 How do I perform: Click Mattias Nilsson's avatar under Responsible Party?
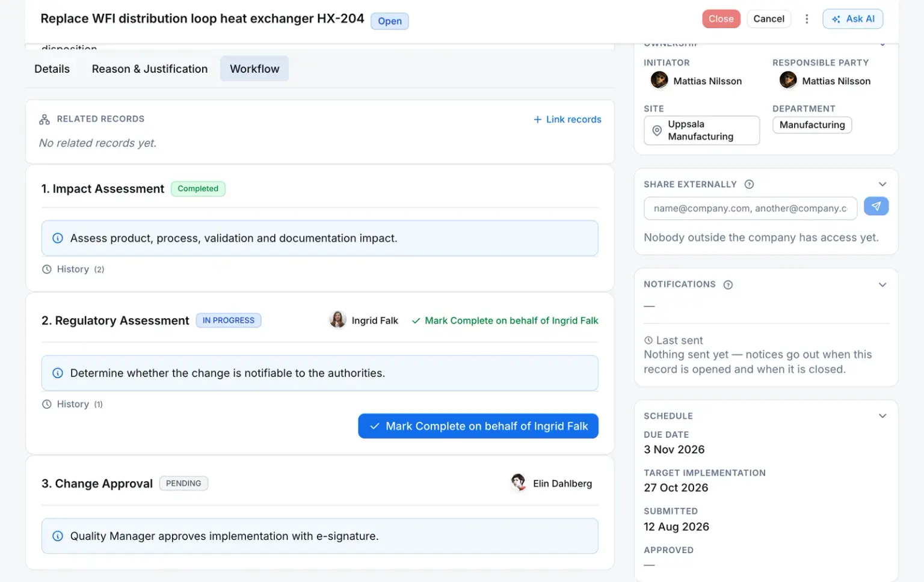pos(788,80)
